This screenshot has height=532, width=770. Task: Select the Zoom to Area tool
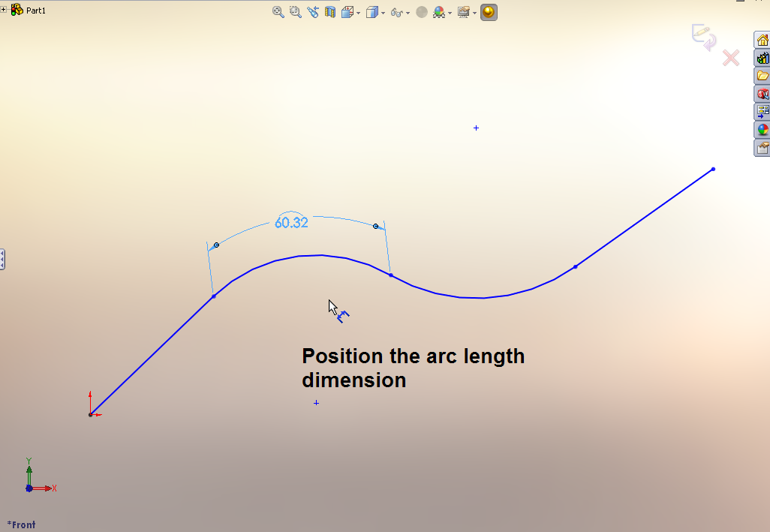click(x=295, y=12)
